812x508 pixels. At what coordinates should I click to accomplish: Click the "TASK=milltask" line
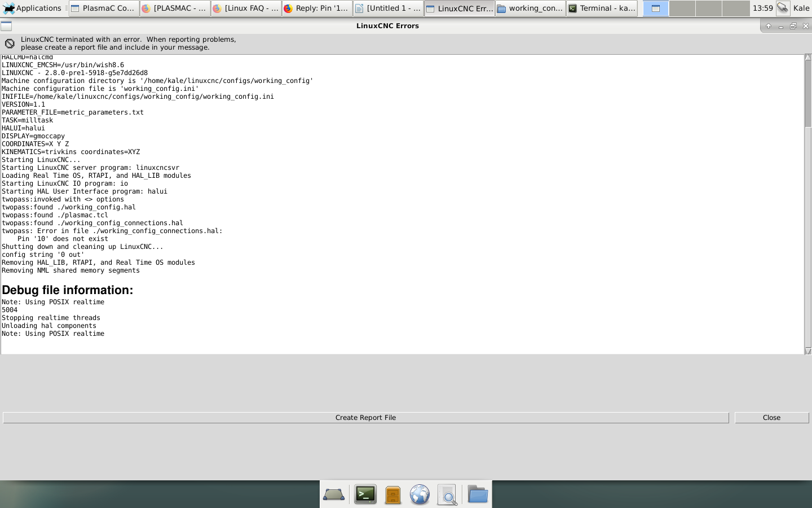coord(27,120)
